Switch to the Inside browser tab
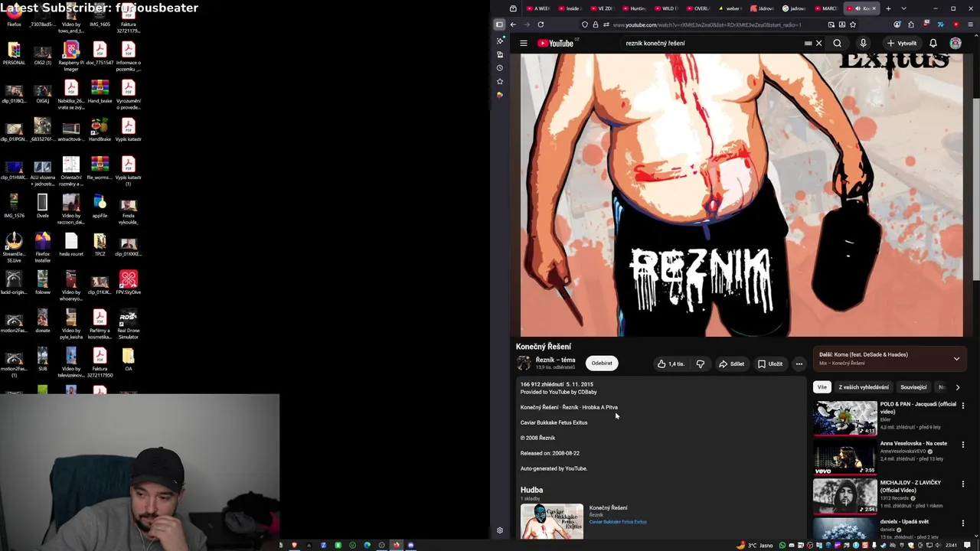 [x=570, y=8]
